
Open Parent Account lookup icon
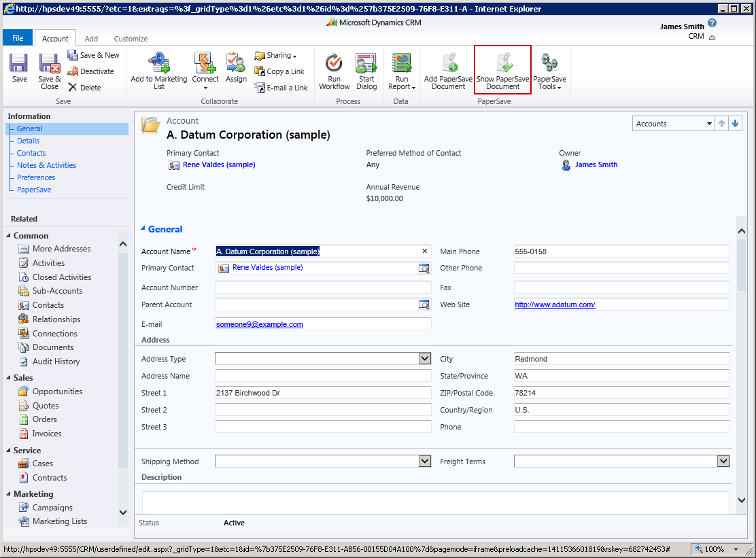(x=424, y=304)
